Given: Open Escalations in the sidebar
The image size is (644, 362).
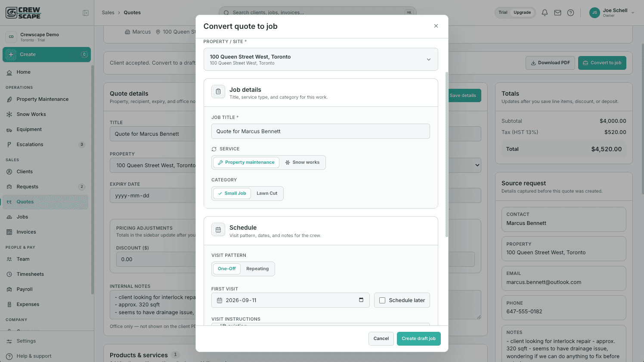Looking at the screenshot, I should click(46, 144).
